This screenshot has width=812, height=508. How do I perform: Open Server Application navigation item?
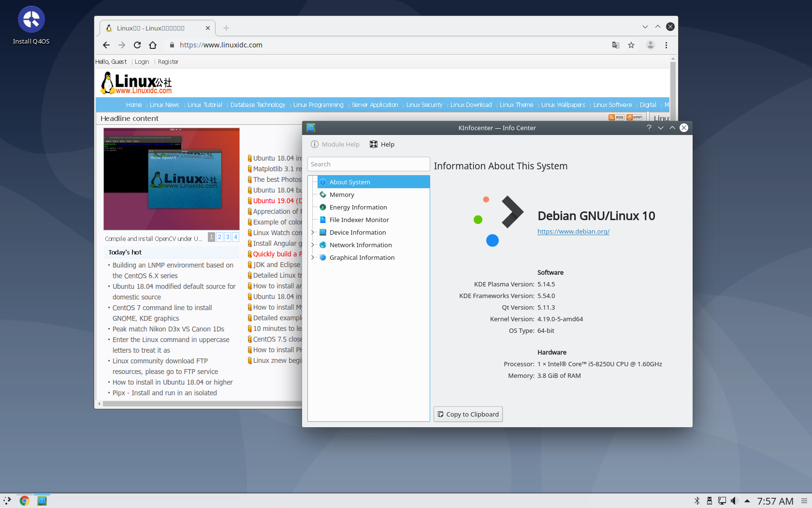tap(375, 105)
